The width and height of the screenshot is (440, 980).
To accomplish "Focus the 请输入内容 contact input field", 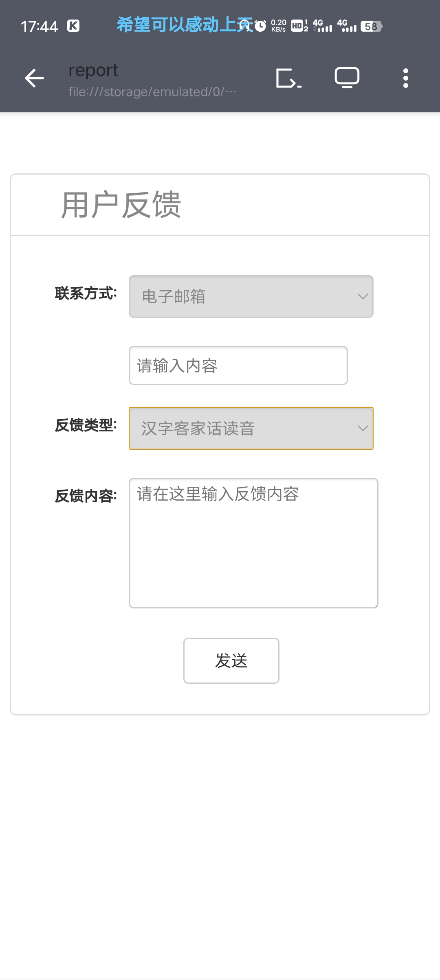I will coord(238,365).
